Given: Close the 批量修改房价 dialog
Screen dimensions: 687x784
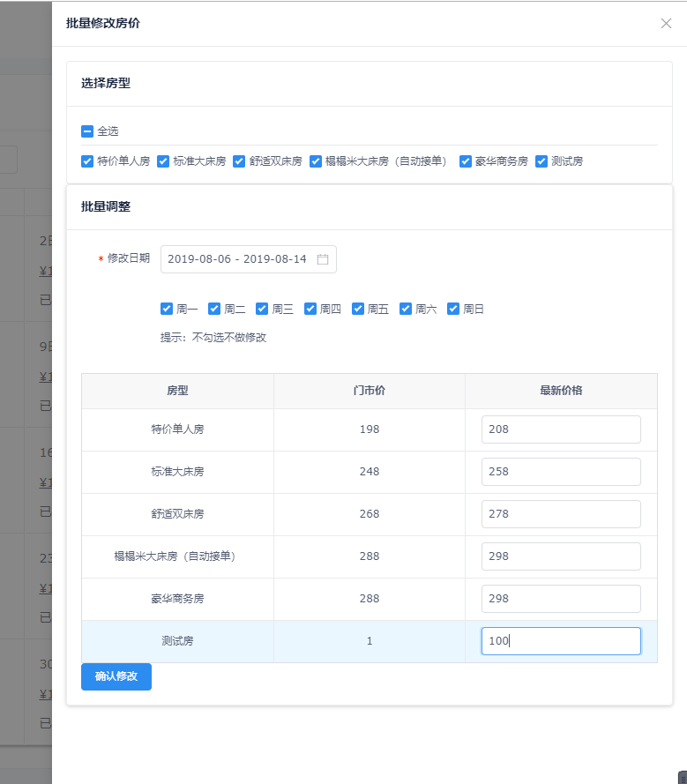Looking at the screenshot, I should pyautogui.click(x=666, y=24).
